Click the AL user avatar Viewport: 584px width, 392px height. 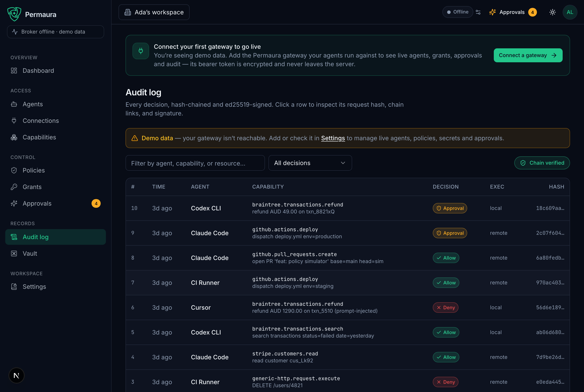pyautogui.click(x=570, y=12)
